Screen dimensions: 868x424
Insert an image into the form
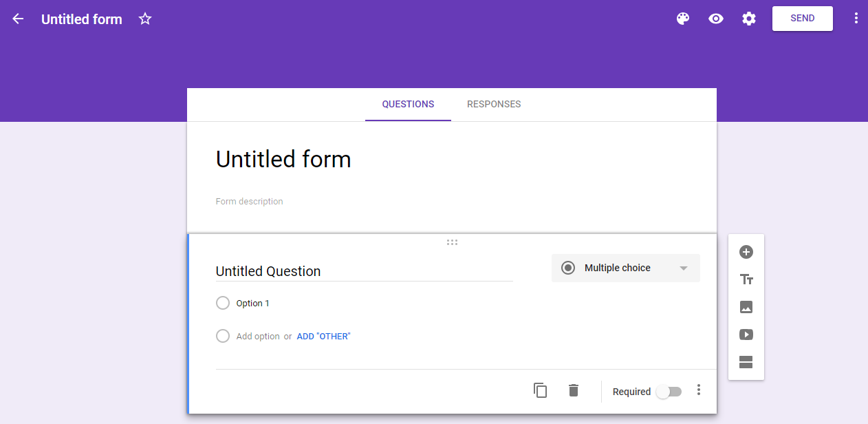(746, 307)
